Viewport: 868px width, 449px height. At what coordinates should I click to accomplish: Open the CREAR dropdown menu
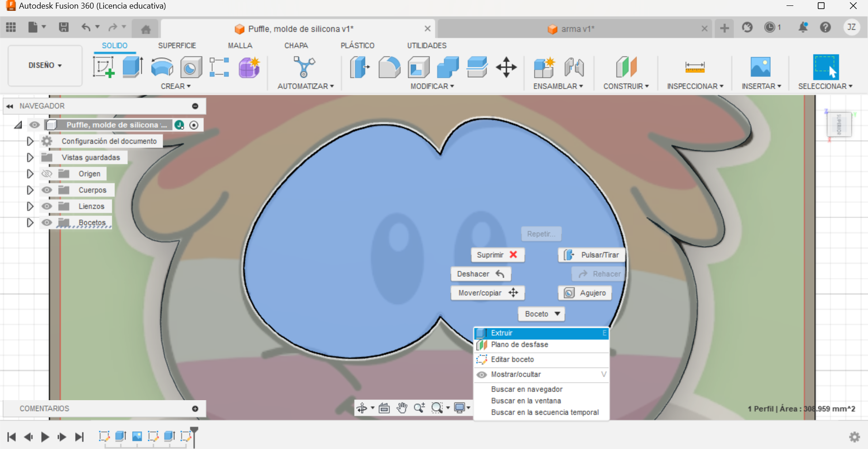176,86
